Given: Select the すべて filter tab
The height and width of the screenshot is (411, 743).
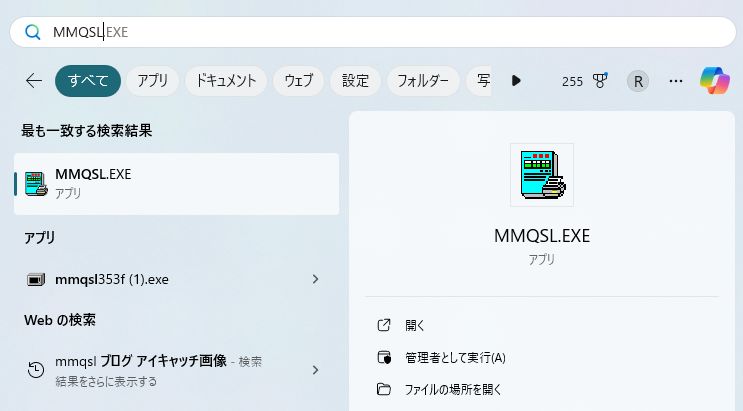Looking at the screenshot, I should click(88, 81).
